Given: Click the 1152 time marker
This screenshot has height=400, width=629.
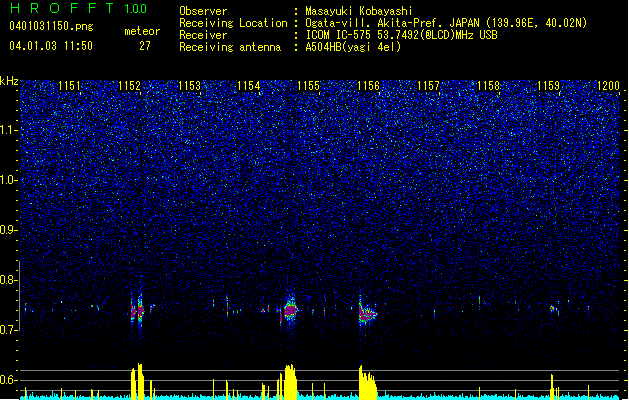Looking at the screenshot, I should (129, 86).
